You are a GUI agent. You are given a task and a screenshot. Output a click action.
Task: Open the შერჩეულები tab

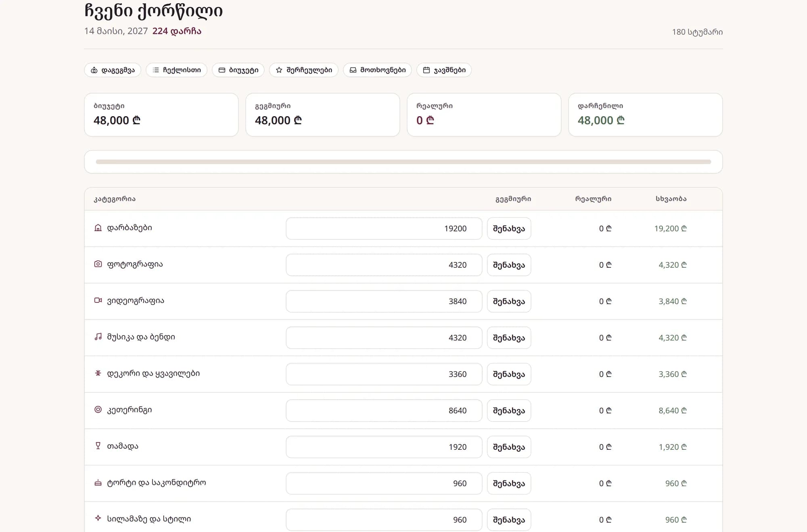[x=304, y=70]
